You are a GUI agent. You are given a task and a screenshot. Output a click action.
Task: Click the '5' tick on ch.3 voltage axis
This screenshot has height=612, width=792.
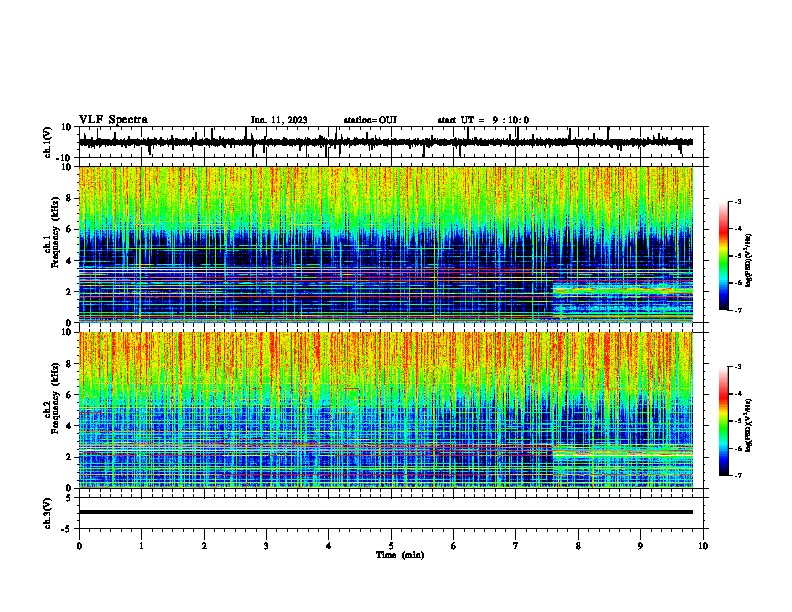click(x=70, y=498)
